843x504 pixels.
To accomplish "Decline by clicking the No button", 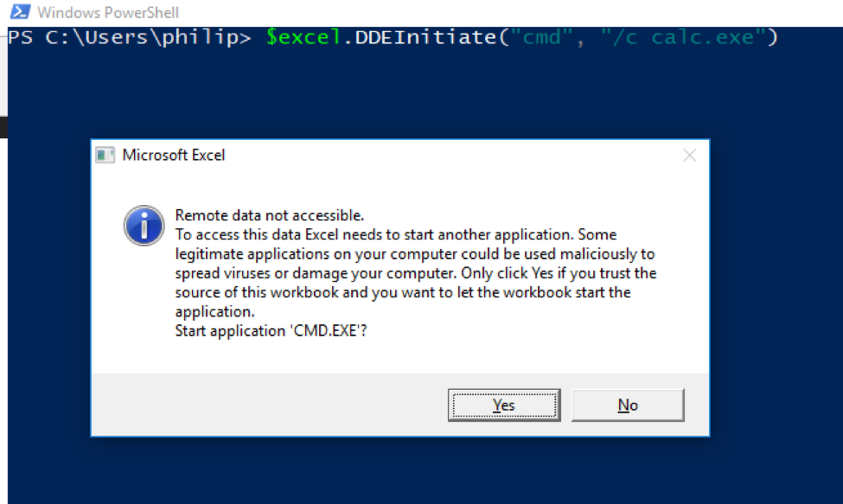I will [x=628, y=405].
